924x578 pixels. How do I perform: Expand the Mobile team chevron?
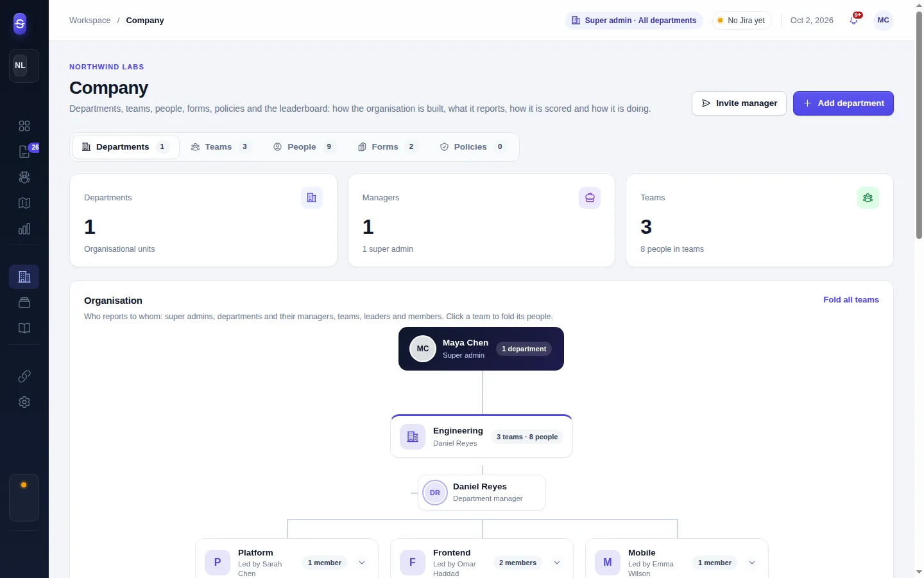pos(752,563)
